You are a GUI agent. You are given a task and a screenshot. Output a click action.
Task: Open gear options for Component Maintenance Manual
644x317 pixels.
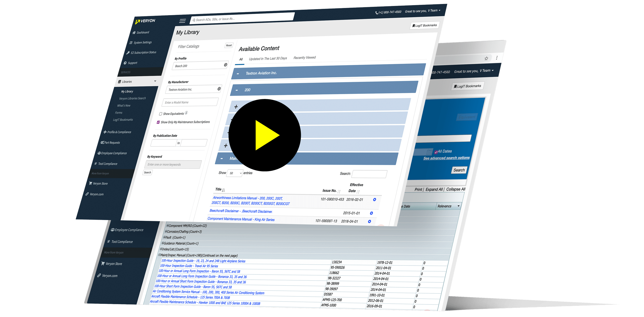[369, 221]
